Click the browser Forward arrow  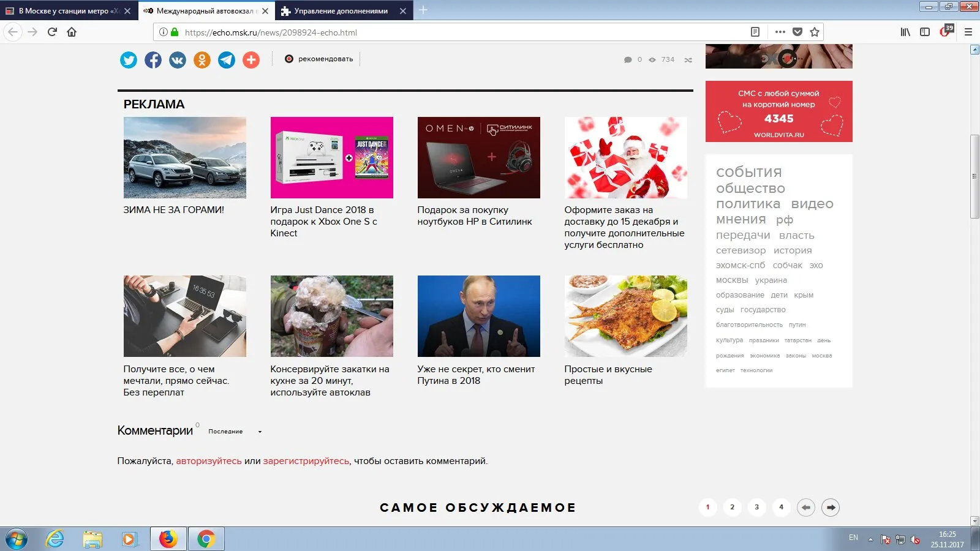[x=33, y=32]
